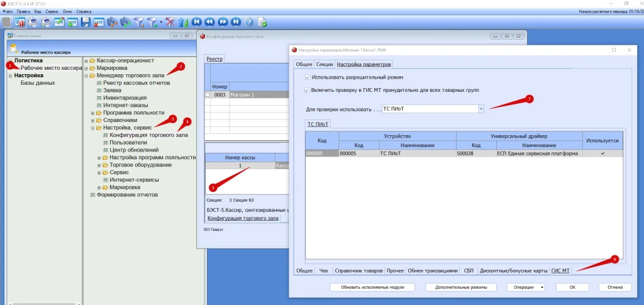644x305 pixels.
Task: Click the save floppy disk toolbar icon
Action: click(x=85, y=22)
